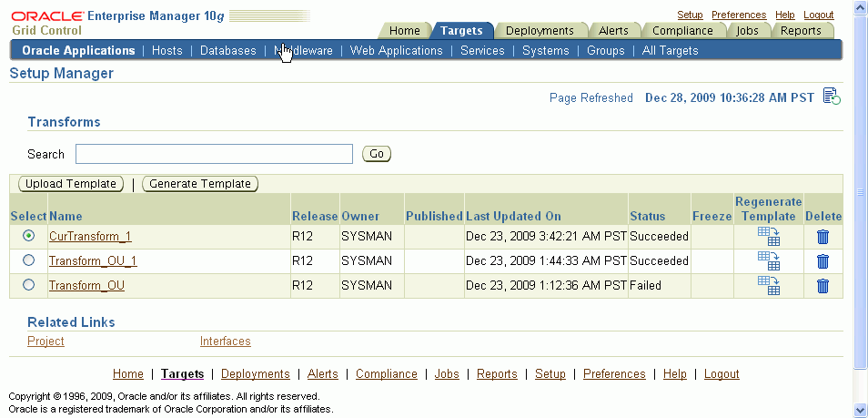Screen dimensions: 868x418
Task: Click the scrollbar down arrow
Action: point(860,411)
